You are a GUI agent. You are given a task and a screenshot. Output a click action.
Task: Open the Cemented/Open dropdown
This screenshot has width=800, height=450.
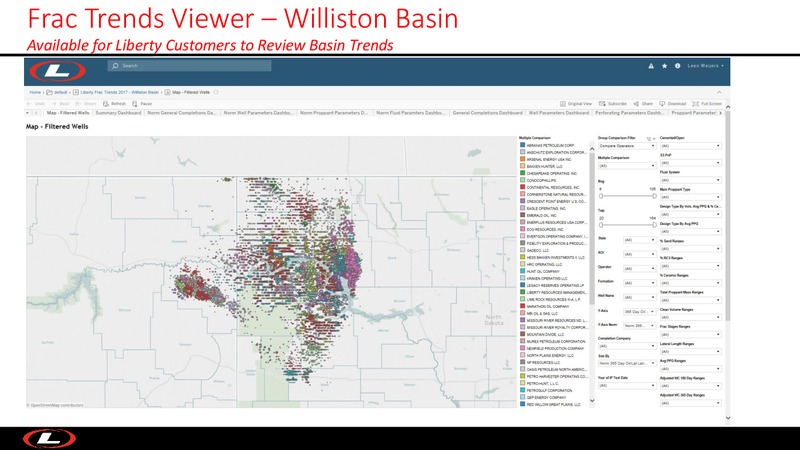click(x=690, y=146)
